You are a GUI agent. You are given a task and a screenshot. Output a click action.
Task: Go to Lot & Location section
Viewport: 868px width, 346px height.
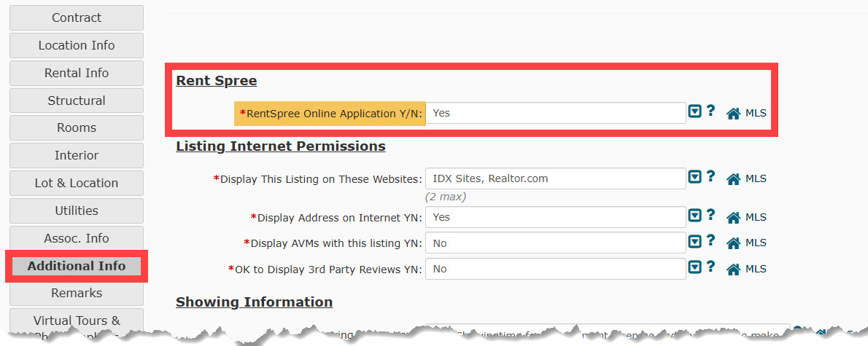tap(77, 183)
